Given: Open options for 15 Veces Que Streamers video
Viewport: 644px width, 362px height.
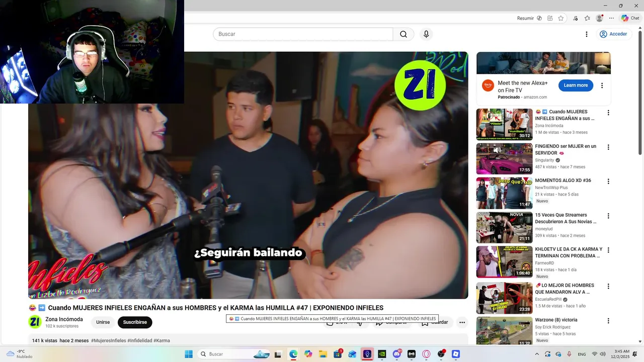Looking at the screenshot, I should pyautogui.click(x=608, y=216).
